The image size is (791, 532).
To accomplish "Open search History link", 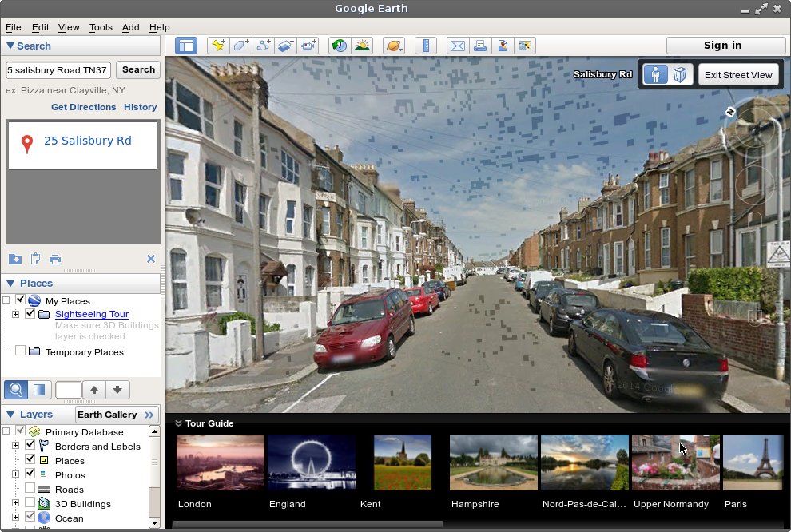I will click(x=141, y=107).
